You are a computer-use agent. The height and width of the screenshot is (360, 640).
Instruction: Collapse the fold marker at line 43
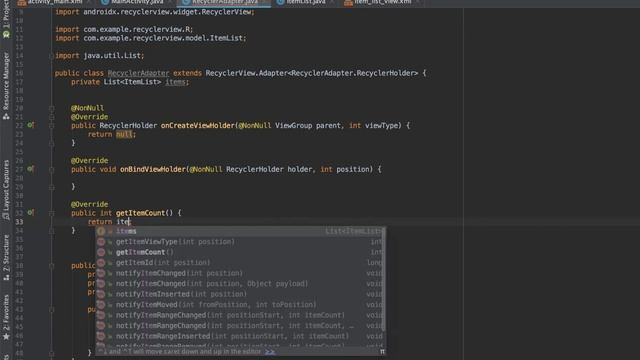click(x=51, y=309)
